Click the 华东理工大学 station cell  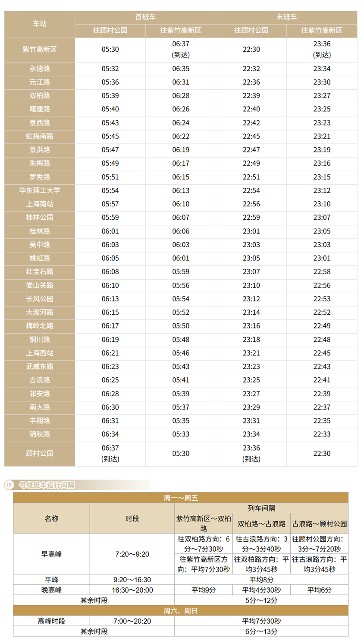[40, 190]
